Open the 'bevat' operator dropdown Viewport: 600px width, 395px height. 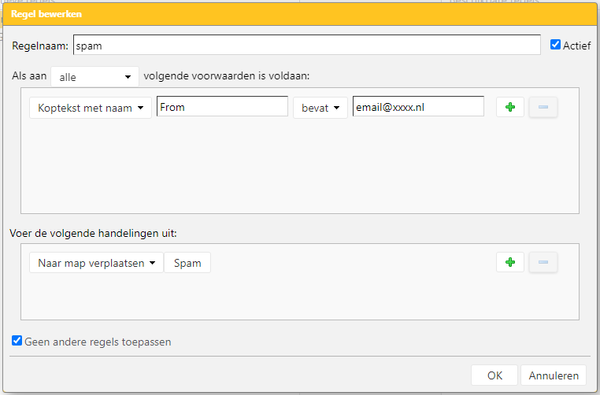[320, 108]
